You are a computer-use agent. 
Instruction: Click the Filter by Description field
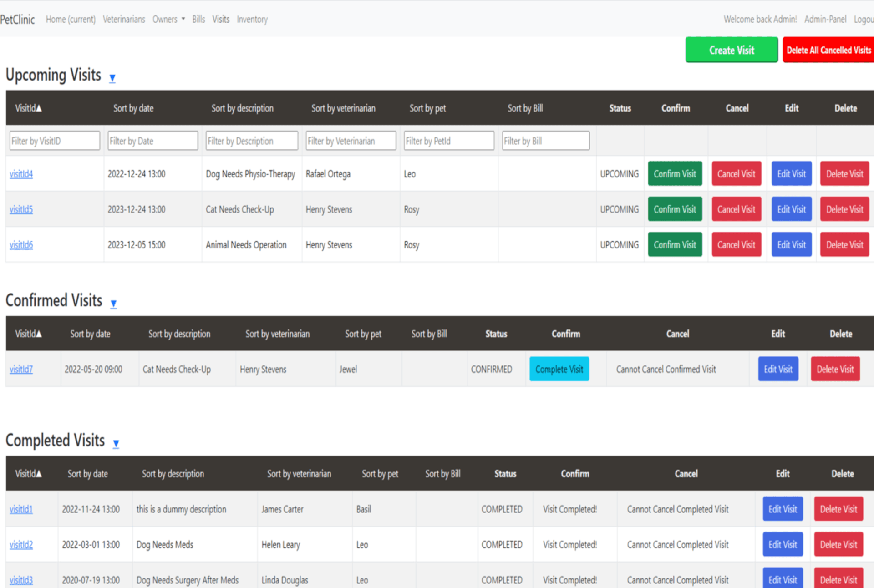pyautogui.click(x=252, y=141)
